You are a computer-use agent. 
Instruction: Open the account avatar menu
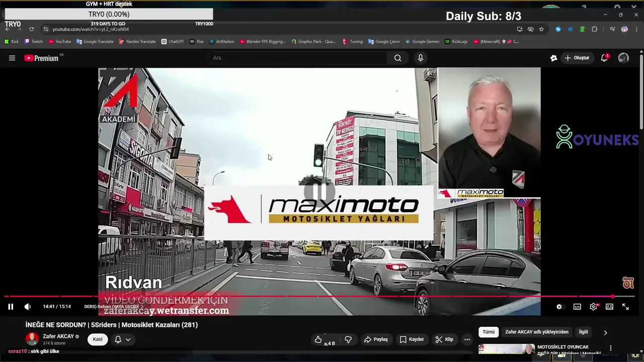click(x=623, y=58)
